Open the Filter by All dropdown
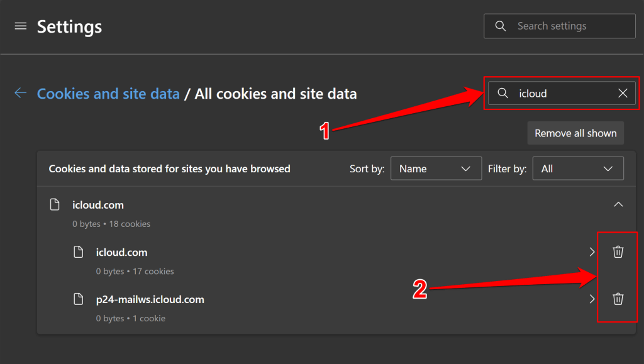This screenshot has height=364, width=644. pos(578,168)
